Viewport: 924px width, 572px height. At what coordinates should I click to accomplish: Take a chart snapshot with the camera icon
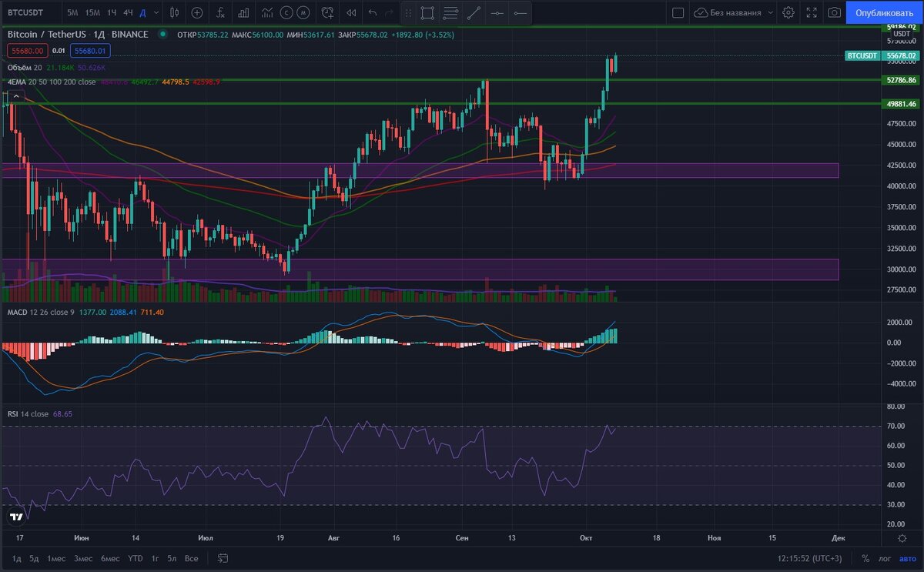[x=834, y=12]
